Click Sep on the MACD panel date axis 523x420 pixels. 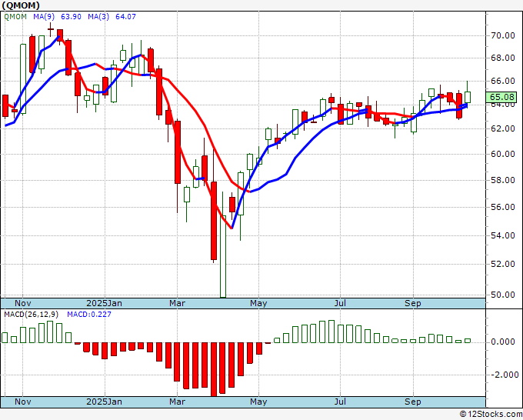tap(413, 402)
